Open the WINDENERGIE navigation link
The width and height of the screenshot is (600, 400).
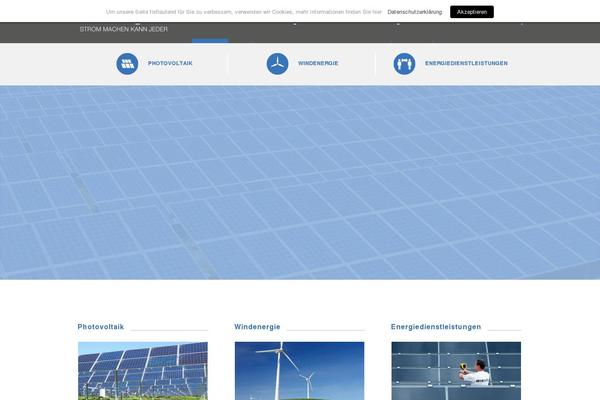pyautogui.click(x=318, y=63)
